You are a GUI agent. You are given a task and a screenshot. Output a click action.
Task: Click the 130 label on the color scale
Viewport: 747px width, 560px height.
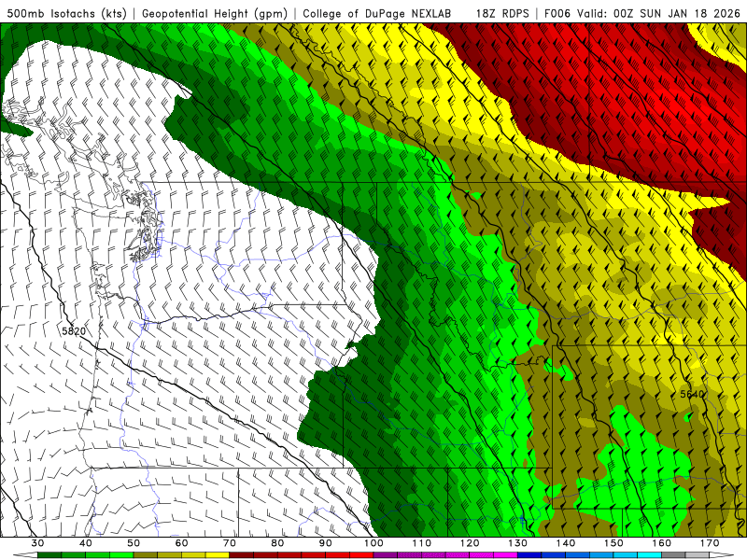point(518,543)
